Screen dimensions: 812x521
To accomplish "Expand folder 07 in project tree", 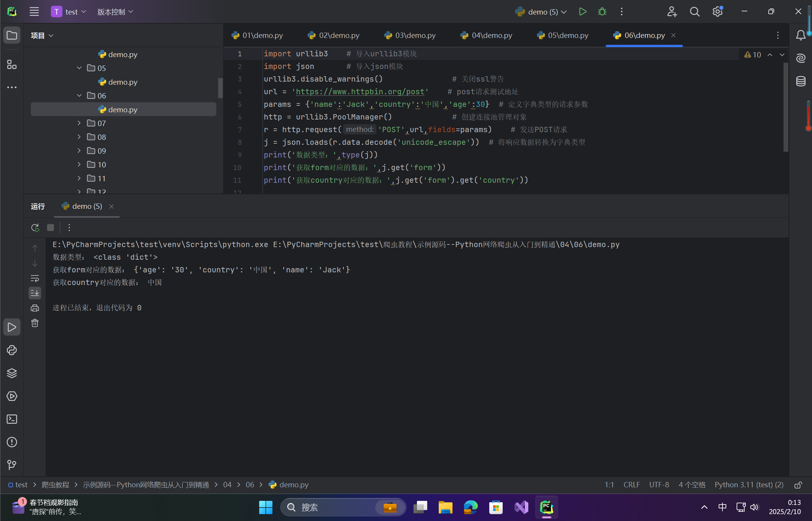I will tap(79, 123).
